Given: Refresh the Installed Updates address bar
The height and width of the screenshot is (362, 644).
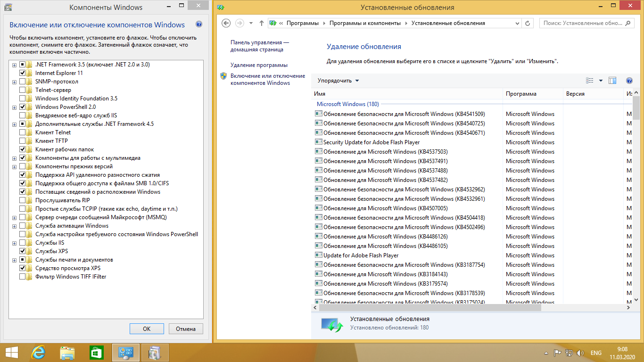Looking at the screenshot, I should (x=528, y=23).
